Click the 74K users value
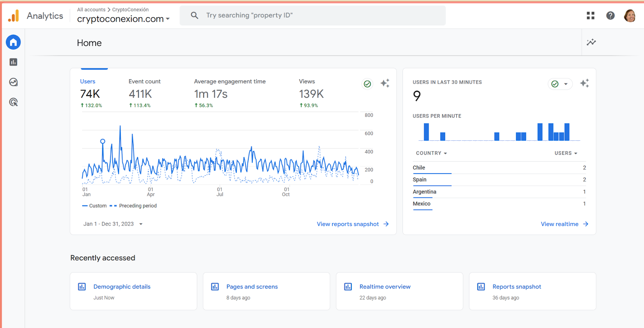 pos(90,94)
